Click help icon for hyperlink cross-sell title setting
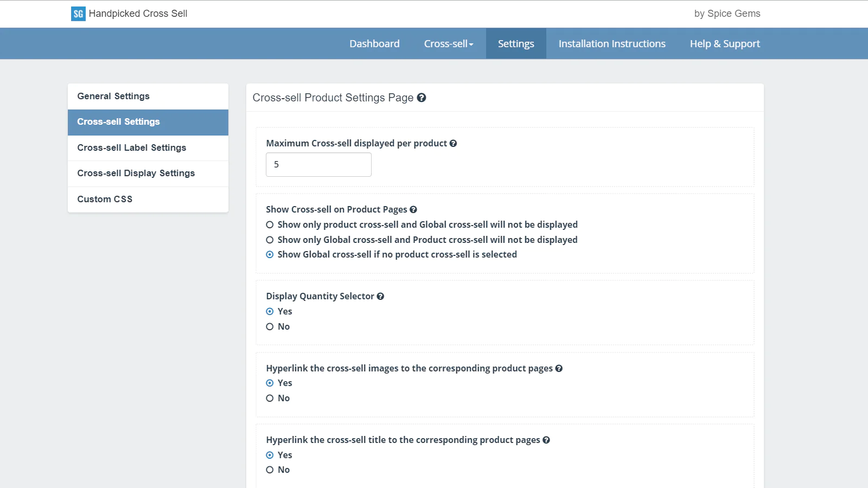Viewport: 868px width, 488px height. 546,440
